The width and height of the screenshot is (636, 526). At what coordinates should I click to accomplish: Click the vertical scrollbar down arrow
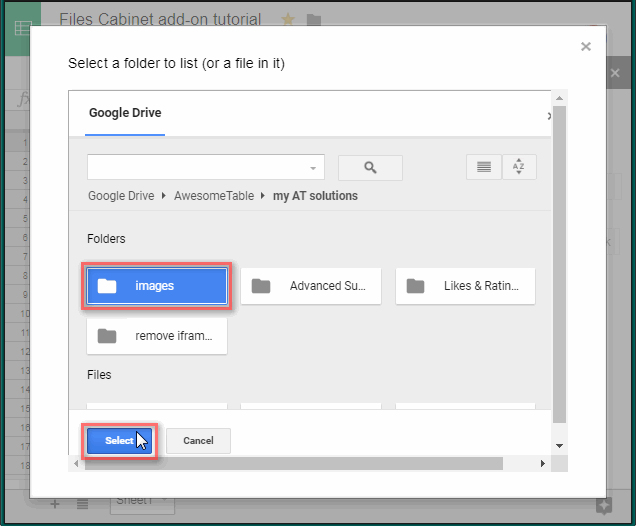[x=559, y=445]
